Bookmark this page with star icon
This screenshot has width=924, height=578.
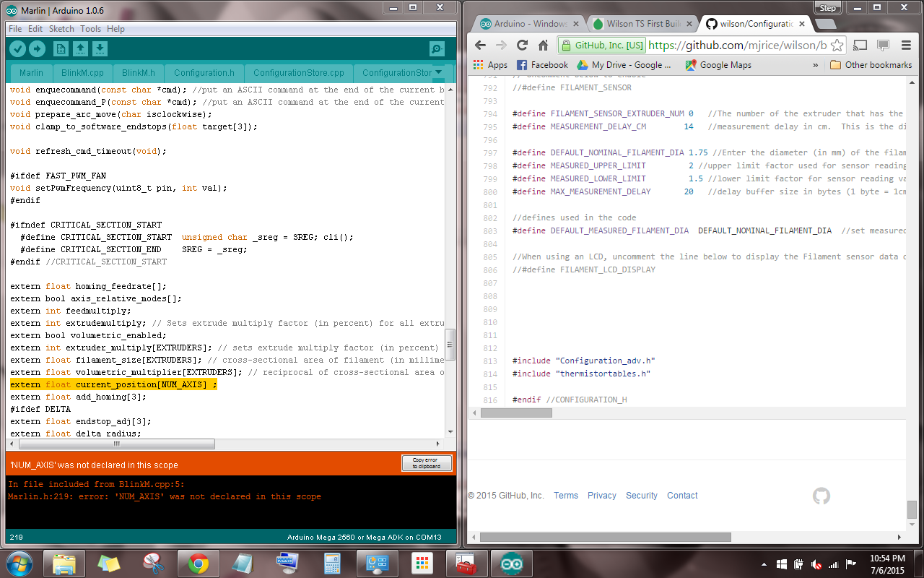(837, 45)
